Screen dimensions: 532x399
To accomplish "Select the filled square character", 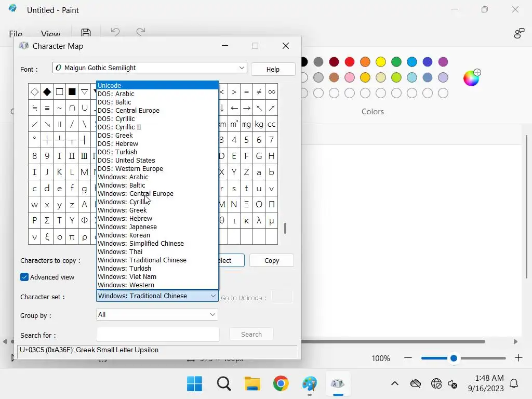I will point(72,92).
